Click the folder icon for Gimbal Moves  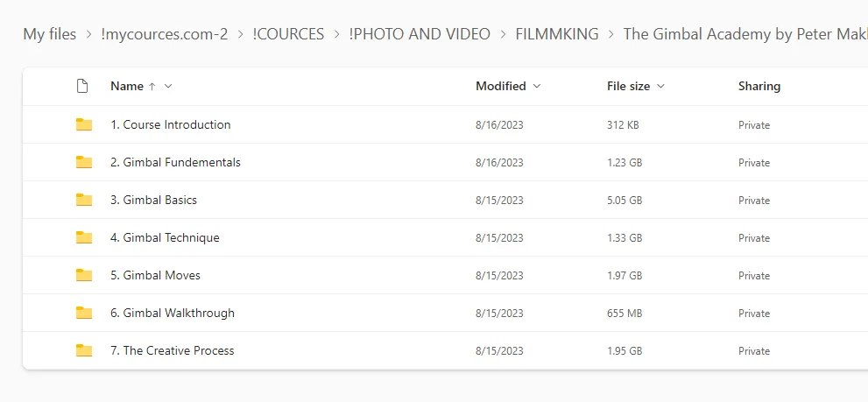84,275
